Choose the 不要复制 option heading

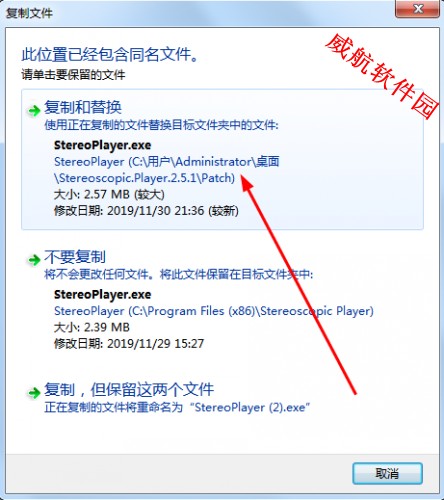coord(75,257)
